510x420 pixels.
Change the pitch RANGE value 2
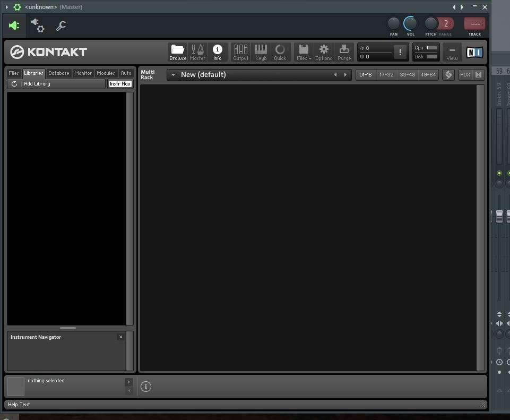(446, 23)
